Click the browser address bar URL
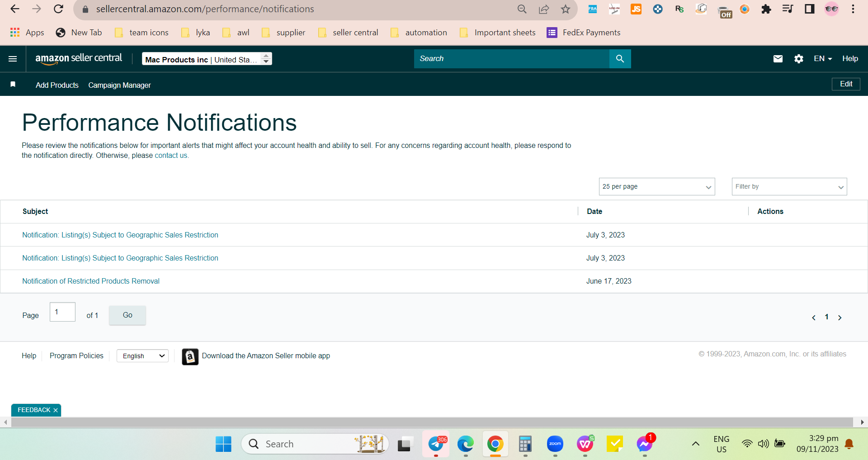Image resolution: width=868 pixels, height=460 pixels. click(x=205, y=9)
